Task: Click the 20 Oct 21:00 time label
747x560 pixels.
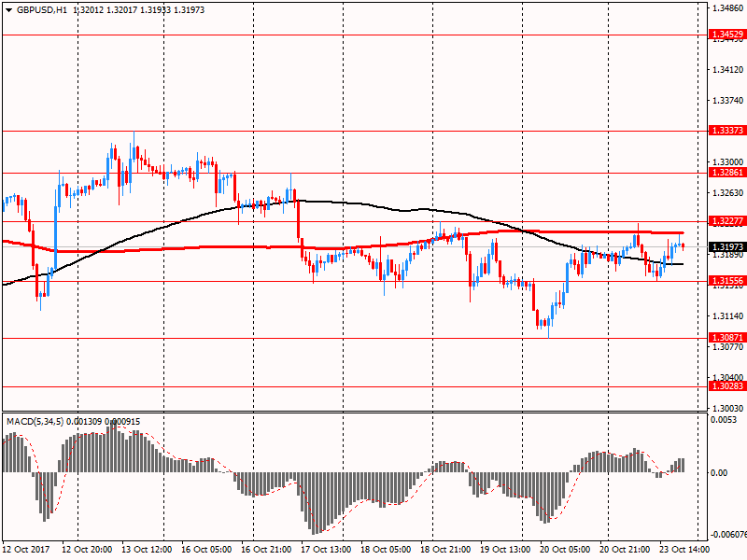Action: [x=625, y=550]
